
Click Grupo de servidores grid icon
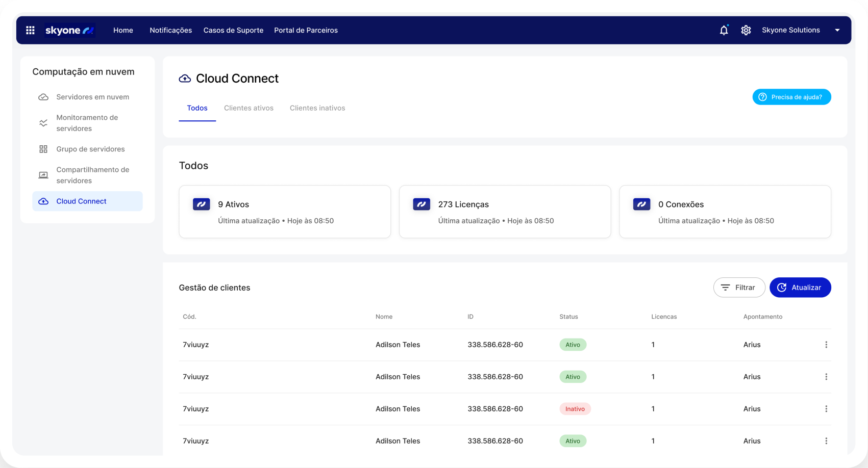43,149
